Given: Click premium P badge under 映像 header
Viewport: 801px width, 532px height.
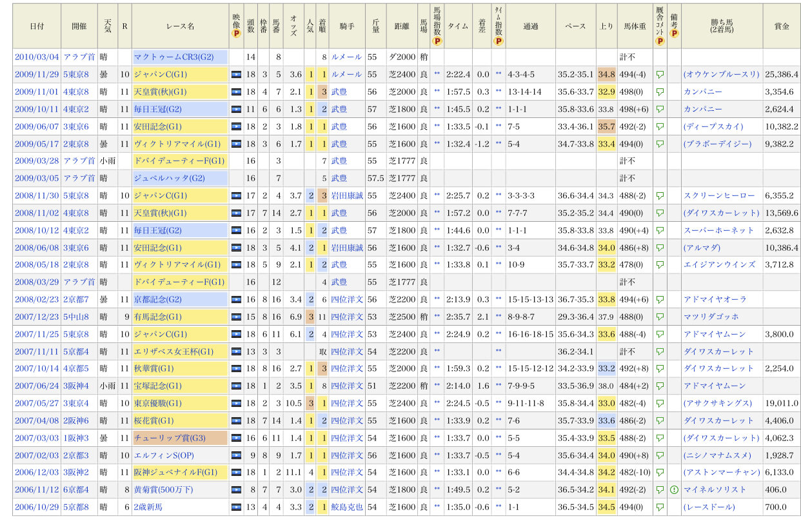Looking at the screenshot, I should (236, 35).
